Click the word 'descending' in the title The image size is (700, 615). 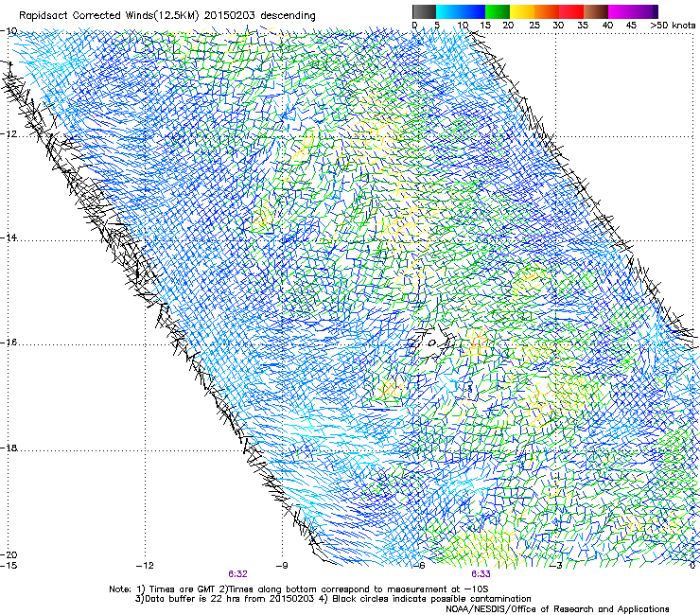pos(288,16)
